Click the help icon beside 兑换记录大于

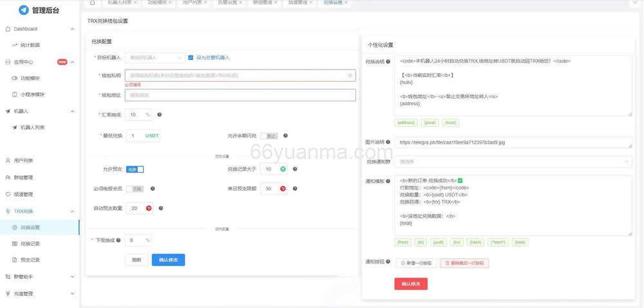pyautogui.click(x=295, y=169)
